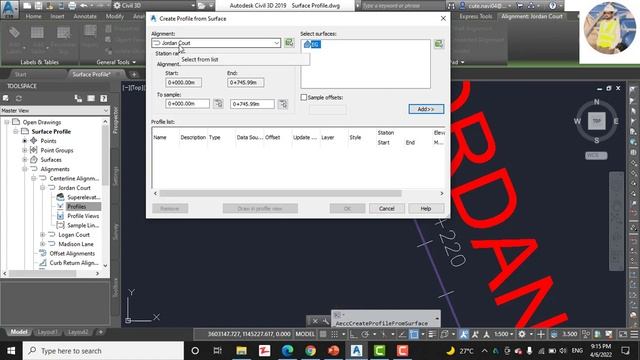
Task: Open Microsoft Edge from the taskbar
Action: [x=288, y=351]
